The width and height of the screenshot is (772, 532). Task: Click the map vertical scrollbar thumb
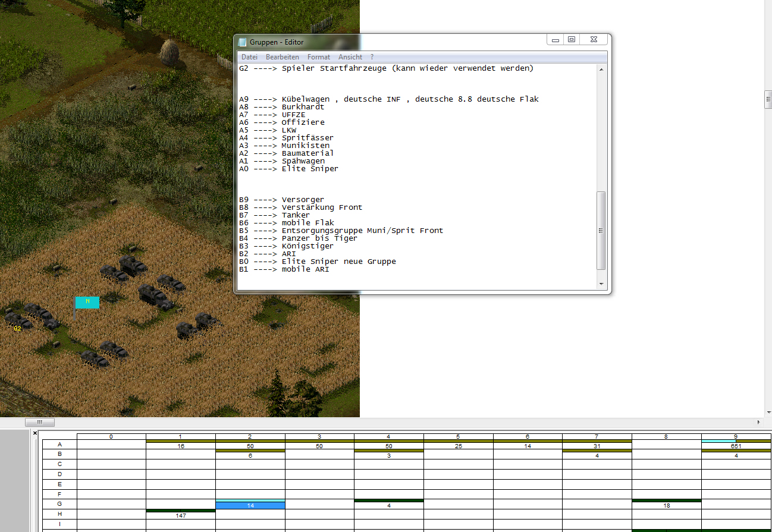(x=768, y=100)
